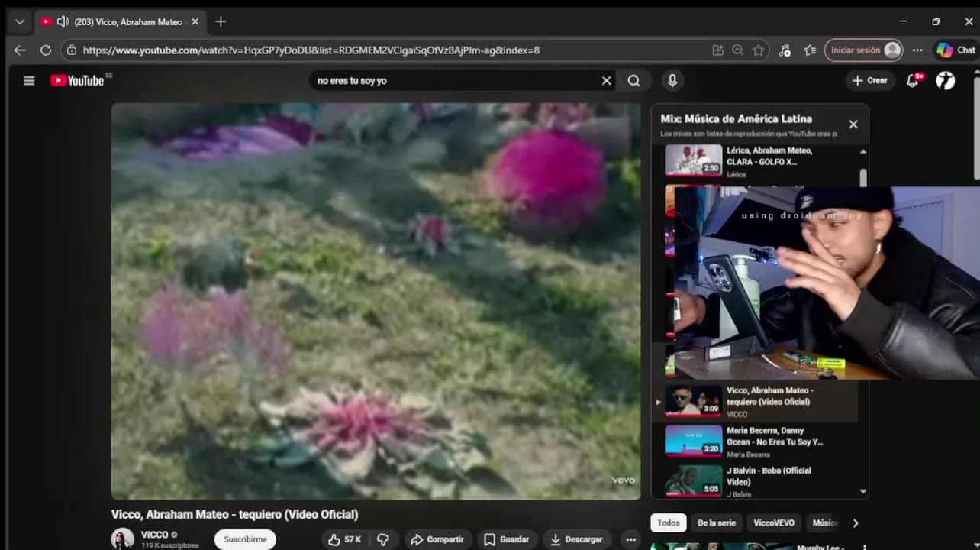980x550 pixels.
Task: Close the Mix playlist panel
Action: tap(853, 125)
